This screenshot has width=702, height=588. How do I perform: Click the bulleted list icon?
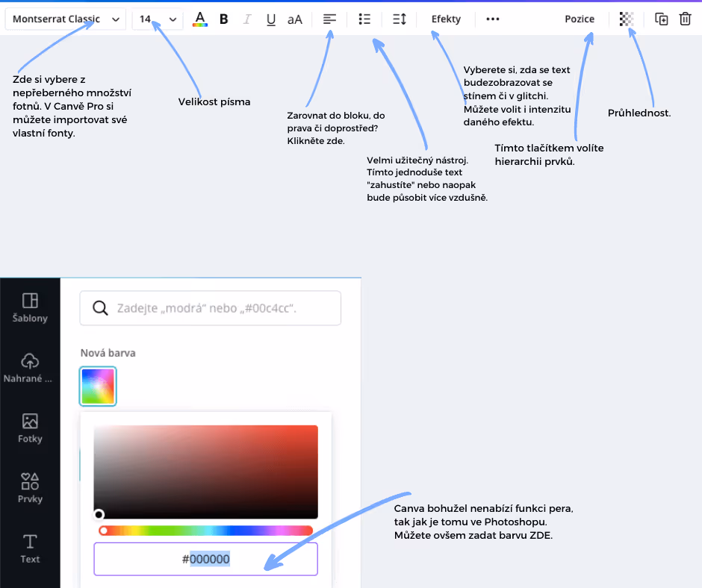364,19
